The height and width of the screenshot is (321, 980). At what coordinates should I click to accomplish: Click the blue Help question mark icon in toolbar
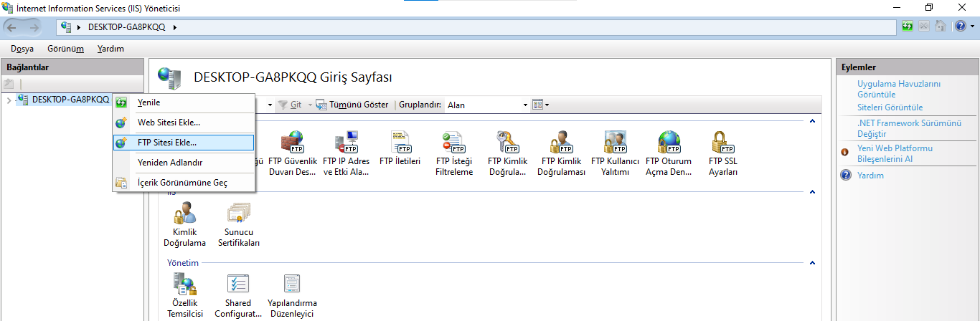[x=960, y=27]
